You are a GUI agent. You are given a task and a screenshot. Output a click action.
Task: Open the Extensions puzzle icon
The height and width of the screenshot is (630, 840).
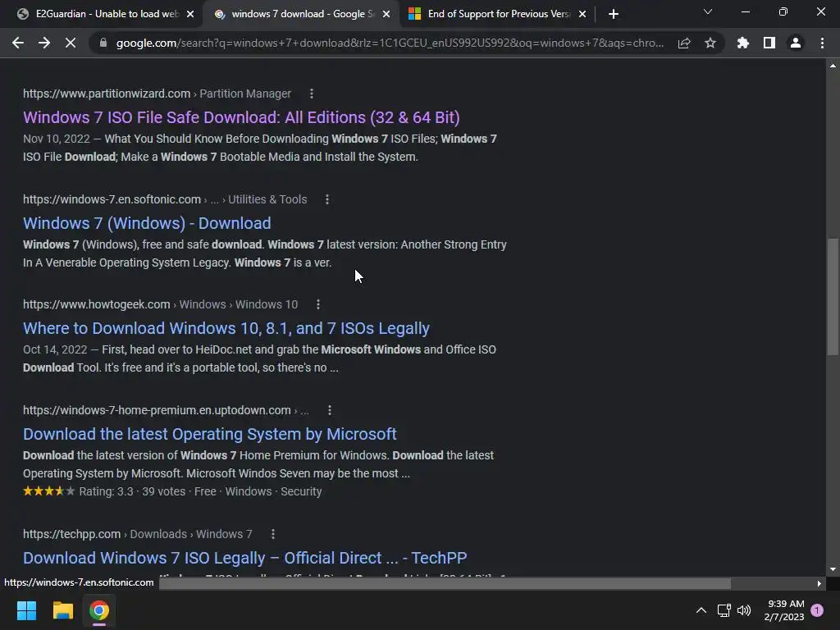pyautogui.click(x=743, y=43)
